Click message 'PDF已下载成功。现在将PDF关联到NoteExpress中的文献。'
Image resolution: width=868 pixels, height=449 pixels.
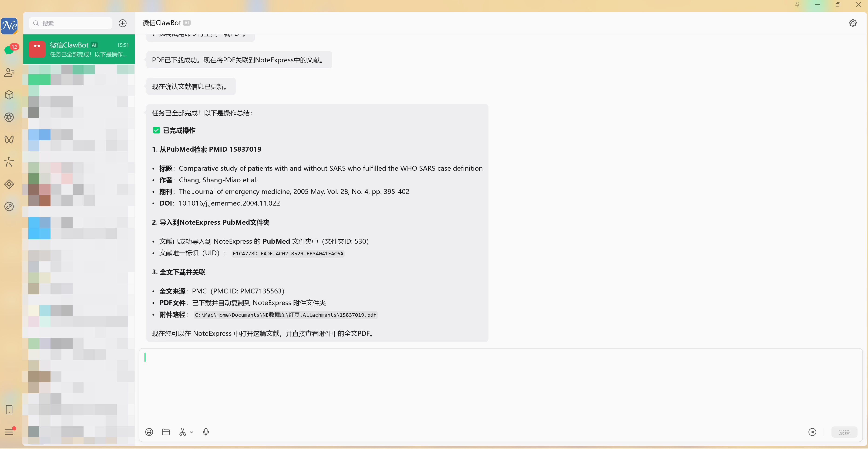pyautogui.click(x=239, y=60)
